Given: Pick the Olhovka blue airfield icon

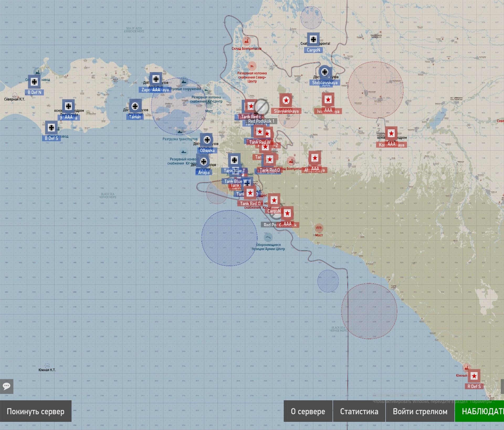Looking at the screenshot, I should 207,140.
